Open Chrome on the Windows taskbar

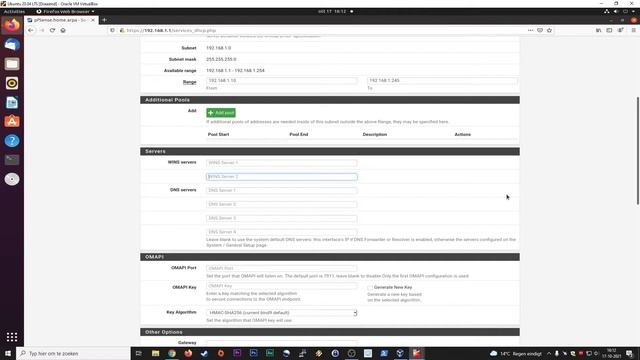point(172,353)
